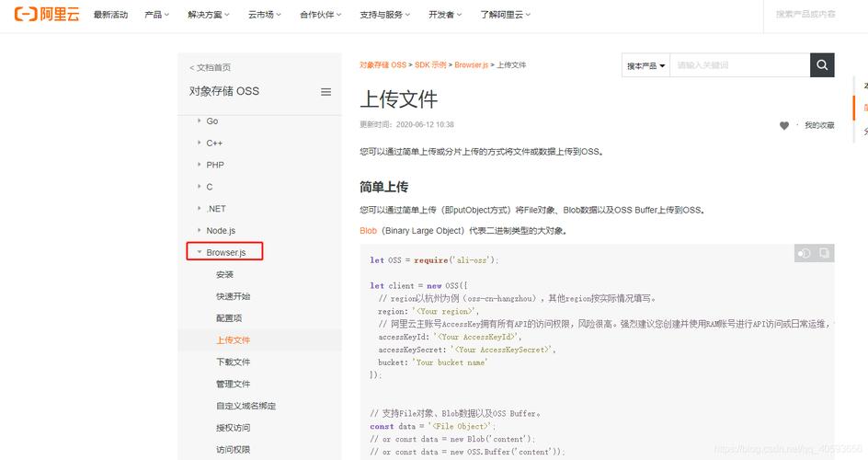
Task: Expand the Node.js tree item
Action: tap(216, 230)
